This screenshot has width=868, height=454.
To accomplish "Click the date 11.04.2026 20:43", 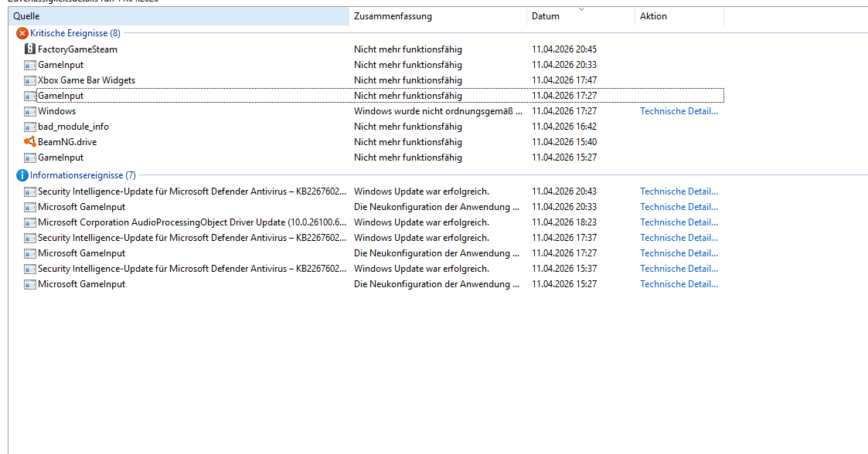I will [x=564, y=191].
